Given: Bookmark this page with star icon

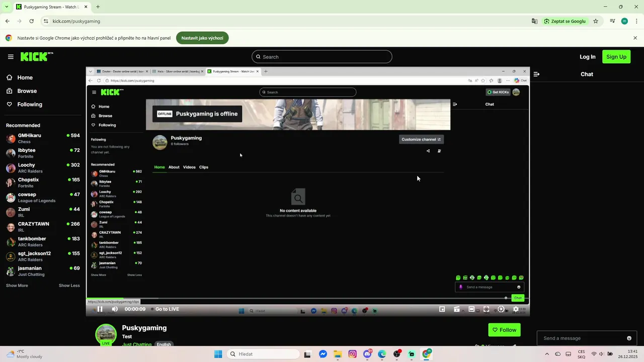Looking at the screenshot, I should pos(596,21).
